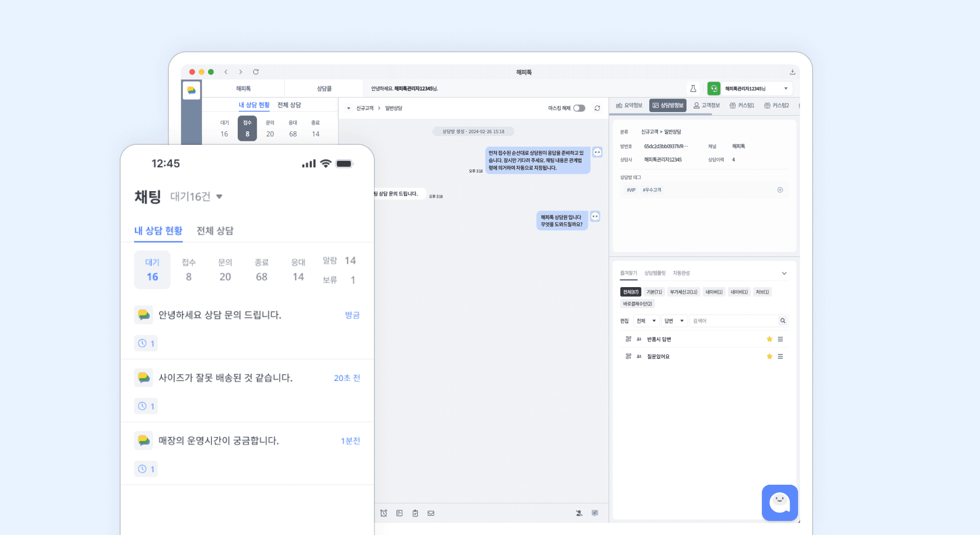The image size is (980, 535).
Task: Click the 편집 edit button
Action: tap(625, 321)
